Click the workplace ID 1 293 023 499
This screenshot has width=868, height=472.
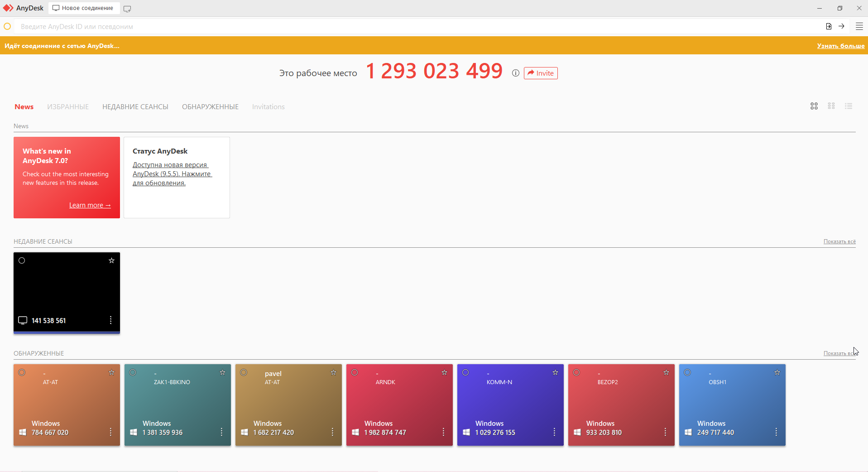[x=434, y=71]
